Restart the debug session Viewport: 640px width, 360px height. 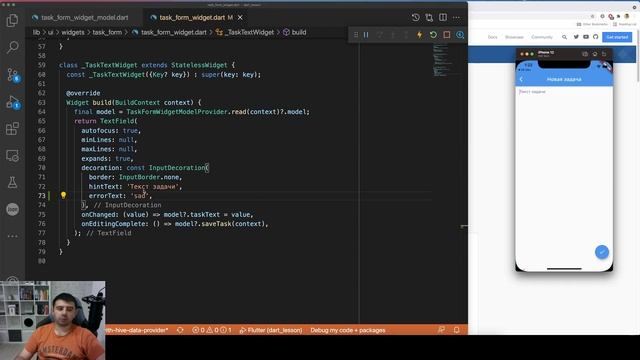433,35
